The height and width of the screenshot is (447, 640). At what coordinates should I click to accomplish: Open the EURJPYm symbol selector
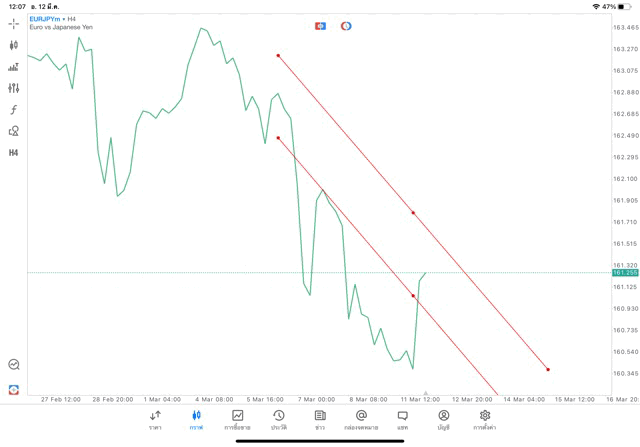(47, 19)
